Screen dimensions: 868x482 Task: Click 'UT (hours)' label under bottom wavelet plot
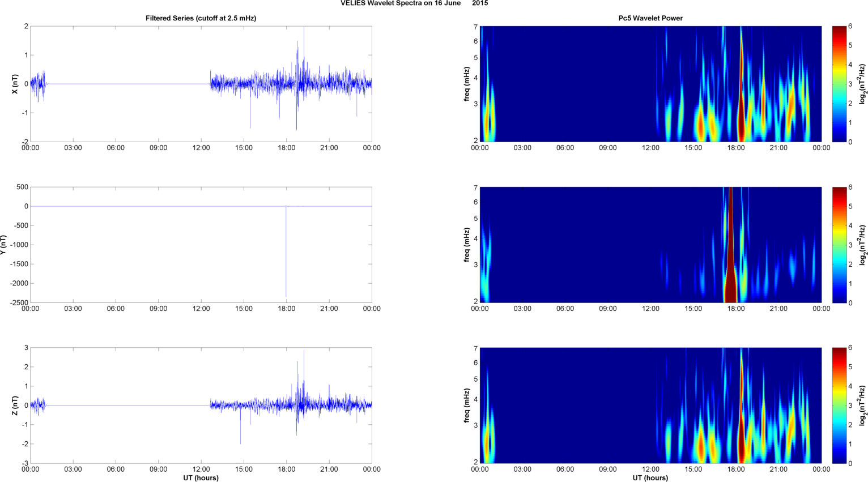click(650, 477)
